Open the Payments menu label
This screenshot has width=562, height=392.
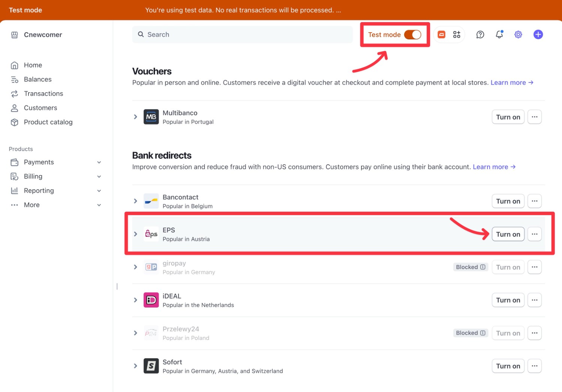pos(39,162)
